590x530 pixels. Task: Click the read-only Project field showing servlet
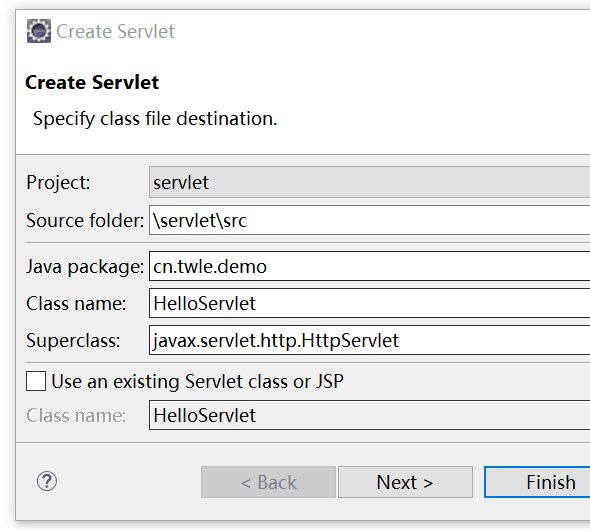pos(370,182)
